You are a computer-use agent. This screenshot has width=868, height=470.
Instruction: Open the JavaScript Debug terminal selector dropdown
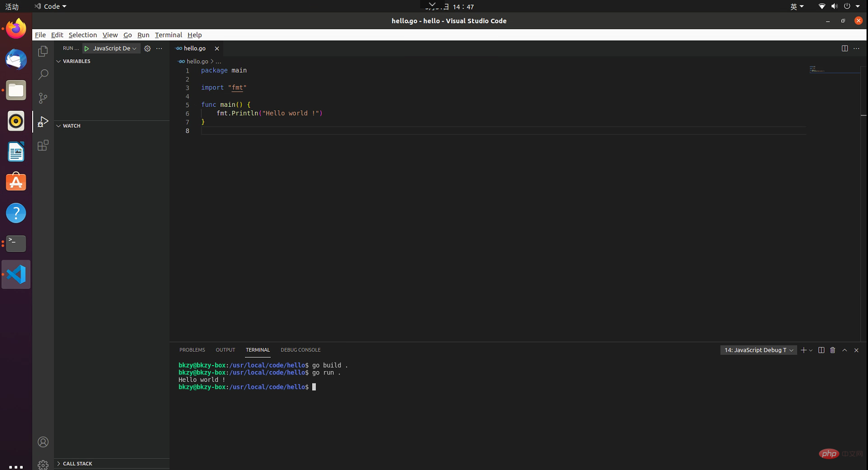pyautogui.click(x=758, y=350)
